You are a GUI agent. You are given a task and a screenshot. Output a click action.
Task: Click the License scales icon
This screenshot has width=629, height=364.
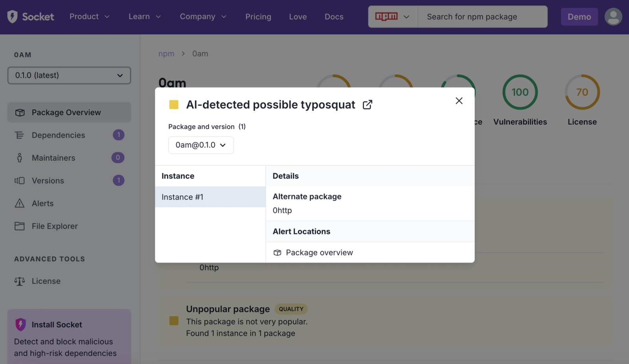(19, 281)
